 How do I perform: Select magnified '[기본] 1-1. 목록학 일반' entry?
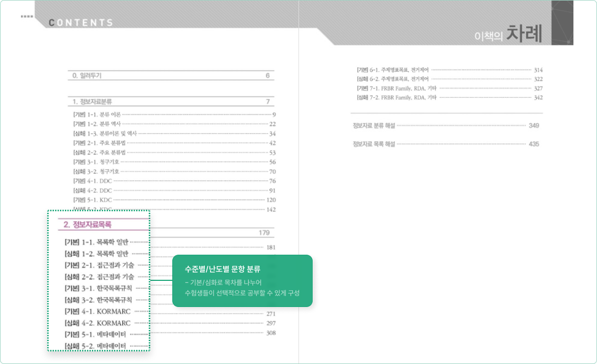tap(96, 242)
